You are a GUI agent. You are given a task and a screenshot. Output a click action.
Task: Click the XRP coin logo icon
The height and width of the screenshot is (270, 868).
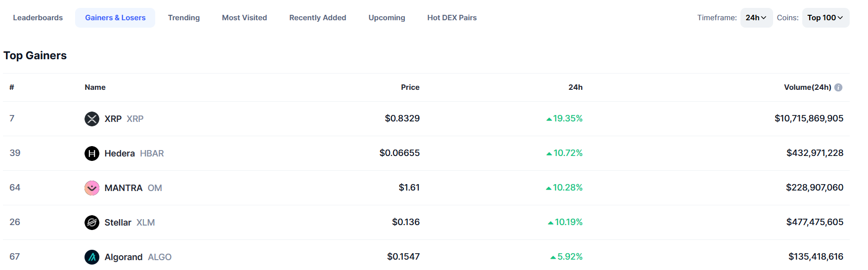tap(92, 119)
